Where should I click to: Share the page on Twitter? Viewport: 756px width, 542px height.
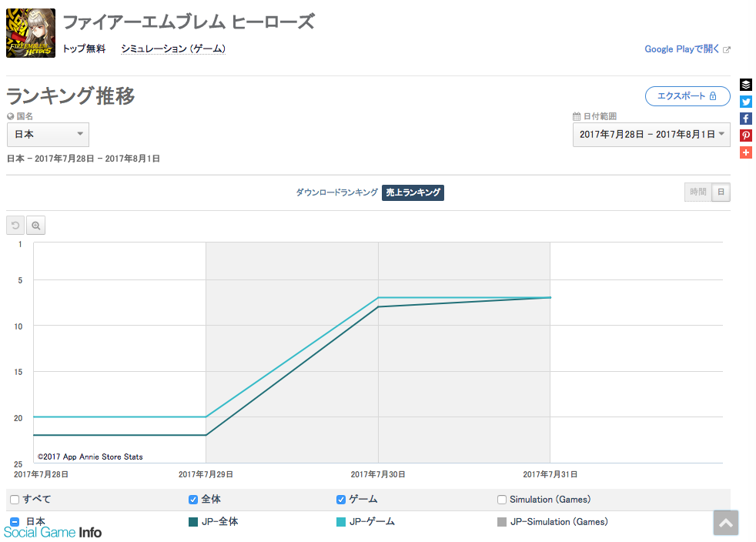tap(746, 102)
